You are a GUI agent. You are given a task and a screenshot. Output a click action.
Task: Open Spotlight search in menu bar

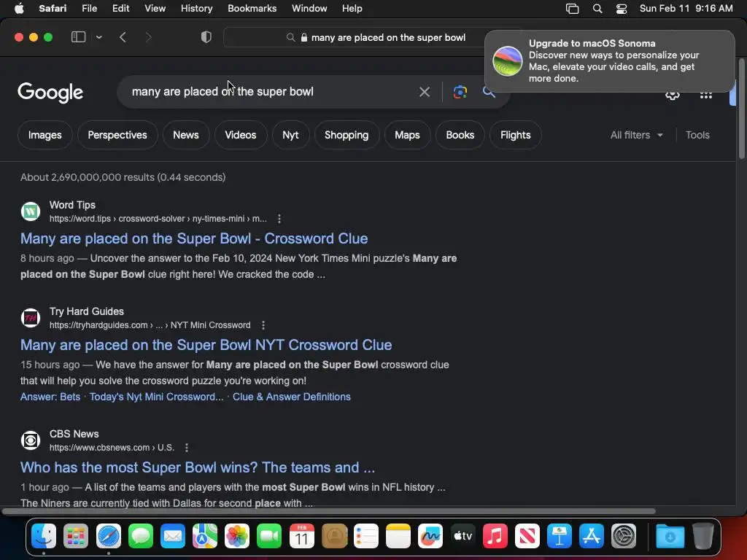(x=597, y=9)
